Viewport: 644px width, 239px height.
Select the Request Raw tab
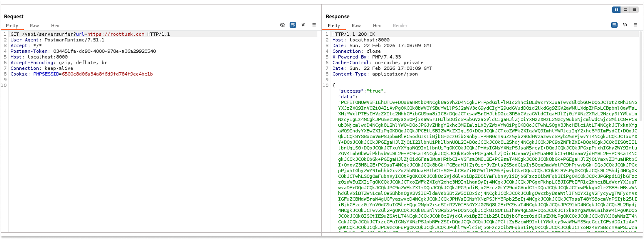click(34, 26)
